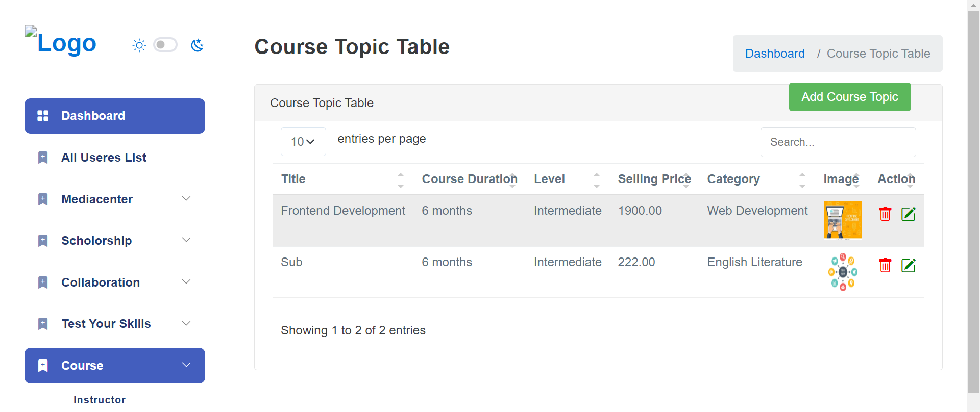Viewport: 980px width, 412px height.
Task: Toggle the dark mode switch
Action: pos(165,45)
